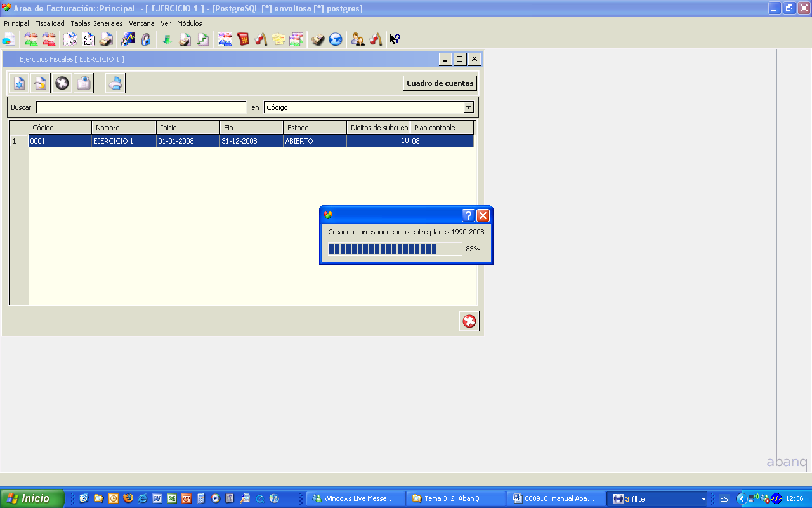Click the system clock showing 12:36

click(794, 499)
